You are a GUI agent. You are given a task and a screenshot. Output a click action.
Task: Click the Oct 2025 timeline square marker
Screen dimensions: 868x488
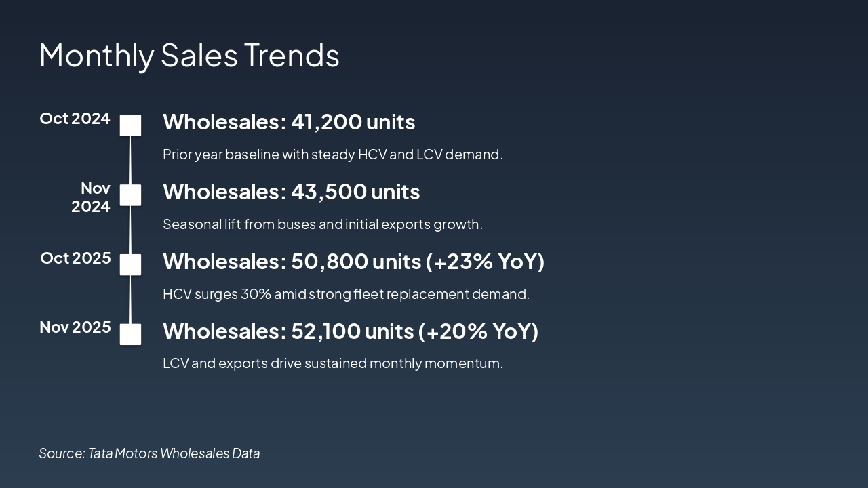tap(131, 265)
